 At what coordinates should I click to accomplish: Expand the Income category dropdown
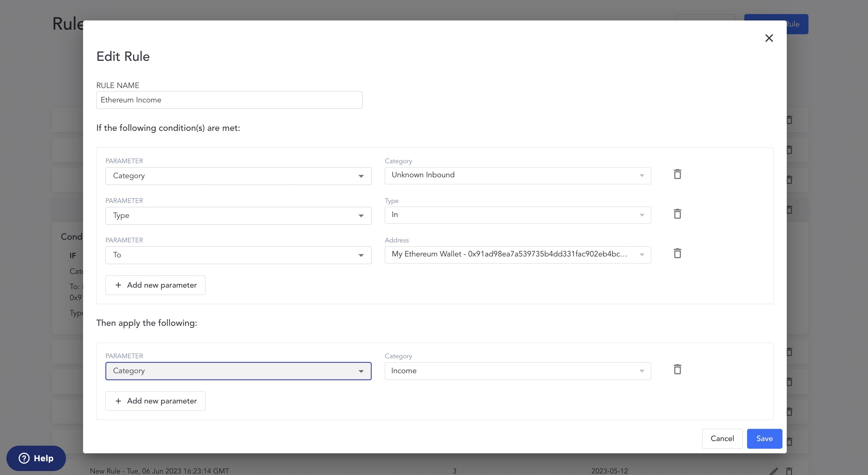coord(518,371)
